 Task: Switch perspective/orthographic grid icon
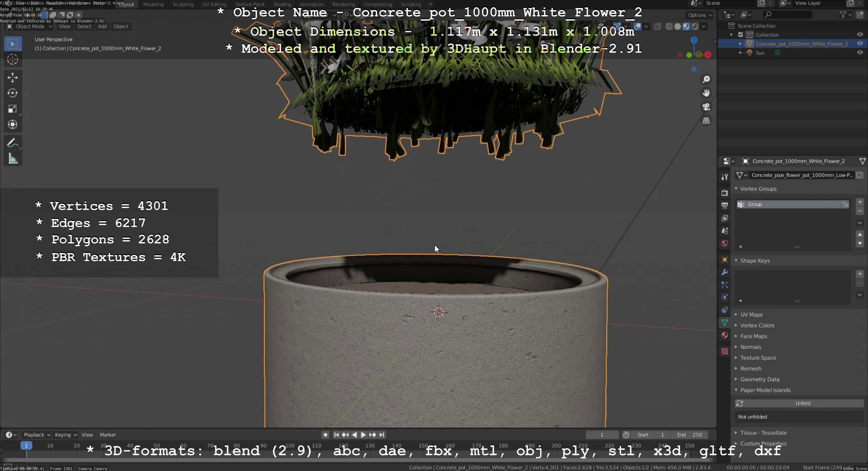[706, 121]
